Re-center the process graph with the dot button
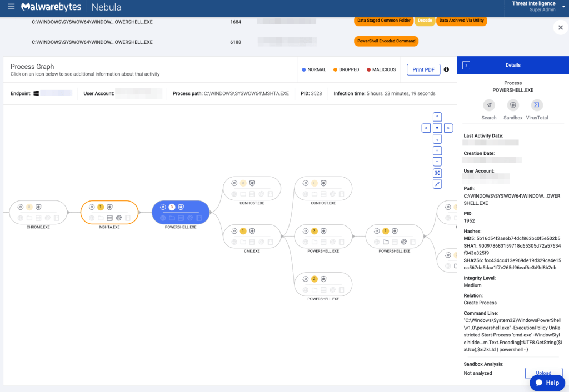569x392 pixels. pyautogui.click(x=437, y=128)
